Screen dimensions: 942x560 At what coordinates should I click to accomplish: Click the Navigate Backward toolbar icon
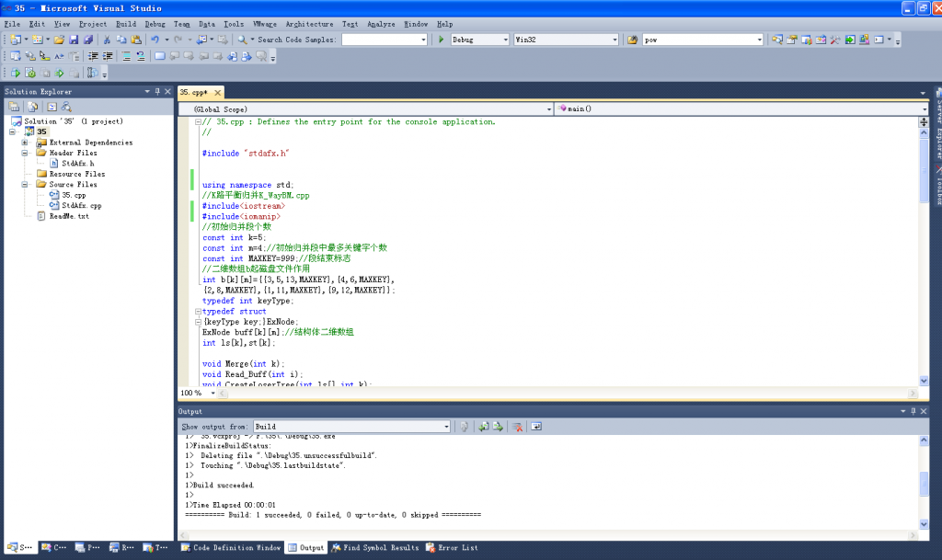203,39
